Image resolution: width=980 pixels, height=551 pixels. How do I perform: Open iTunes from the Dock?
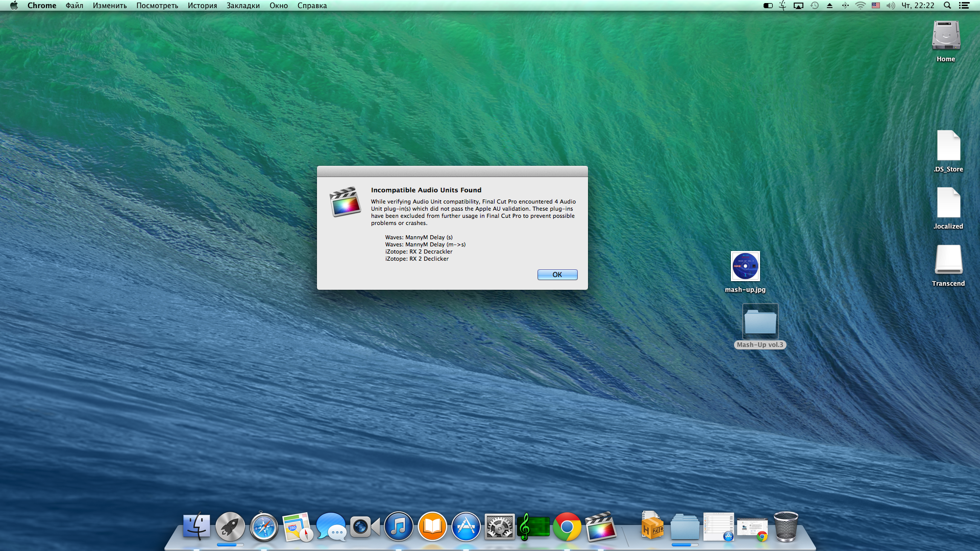click(x=399, y=527)
